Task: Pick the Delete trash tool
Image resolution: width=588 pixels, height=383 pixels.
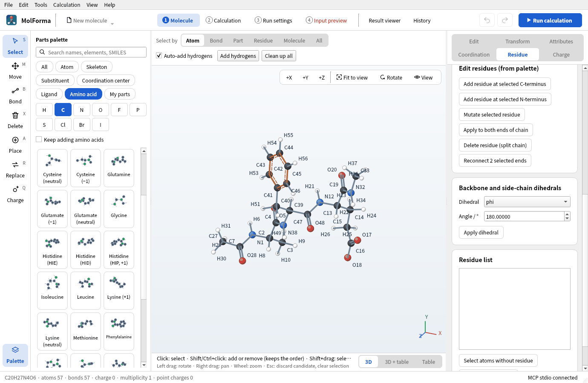Action: pyautogui.click(x=15, y=120)
